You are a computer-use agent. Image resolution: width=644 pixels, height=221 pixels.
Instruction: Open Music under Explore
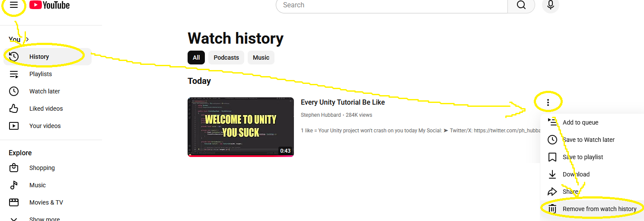(x=48, y=185)
